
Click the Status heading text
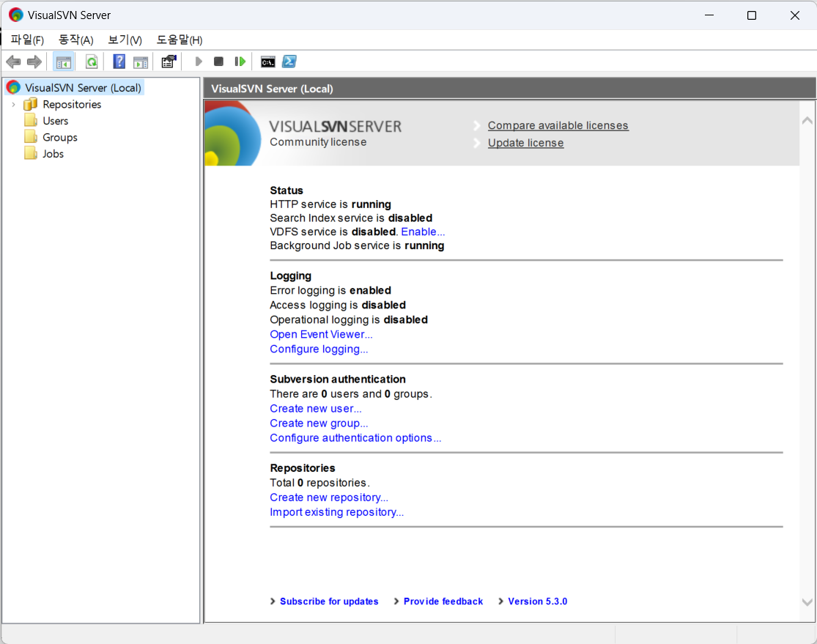point(286,190)
